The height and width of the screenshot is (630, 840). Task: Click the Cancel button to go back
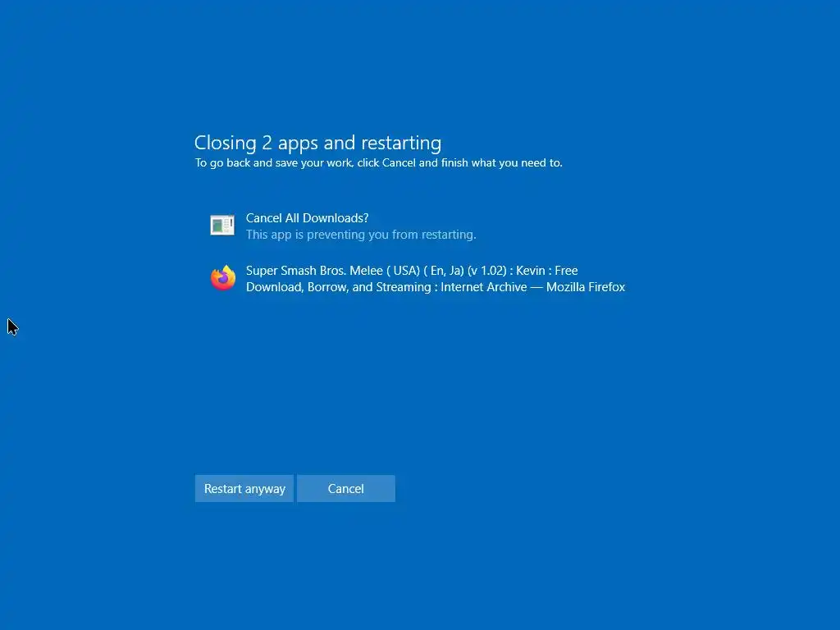(346, 489)
